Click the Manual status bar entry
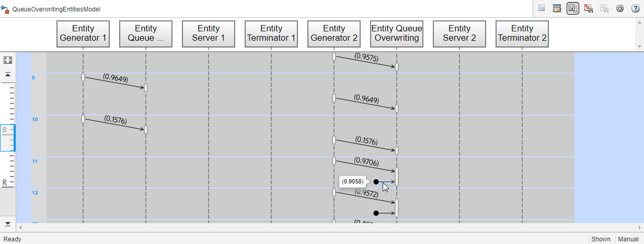Screen dimensions: 644x244 pyautogui.click(x=628, y=239)
